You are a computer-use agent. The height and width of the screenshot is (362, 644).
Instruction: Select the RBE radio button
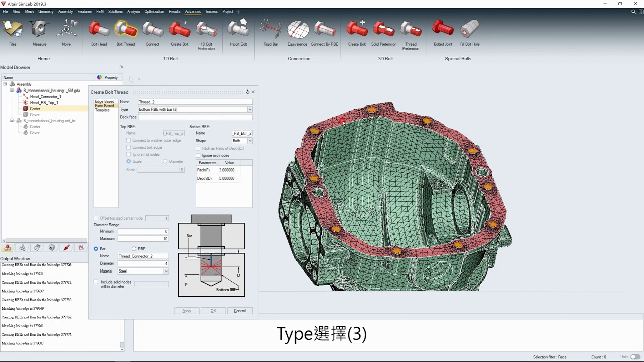coord(134,249)
